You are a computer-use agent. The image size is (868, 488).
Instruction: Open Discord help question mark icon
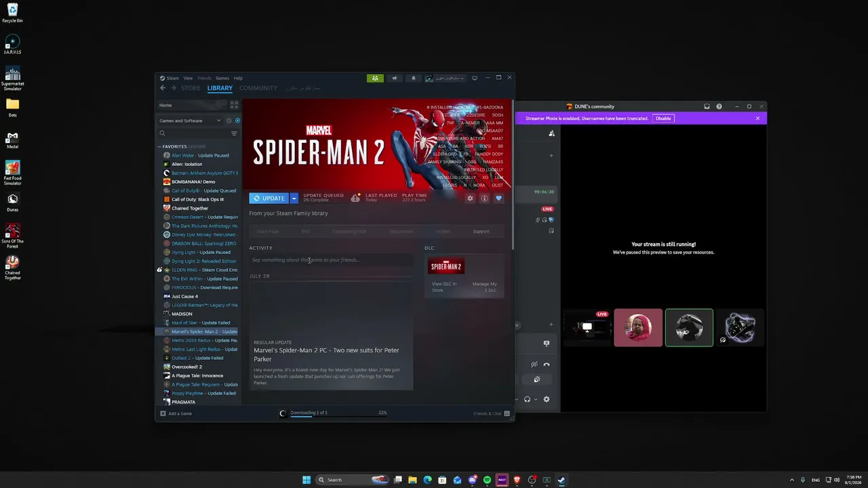tap(719, 106)
